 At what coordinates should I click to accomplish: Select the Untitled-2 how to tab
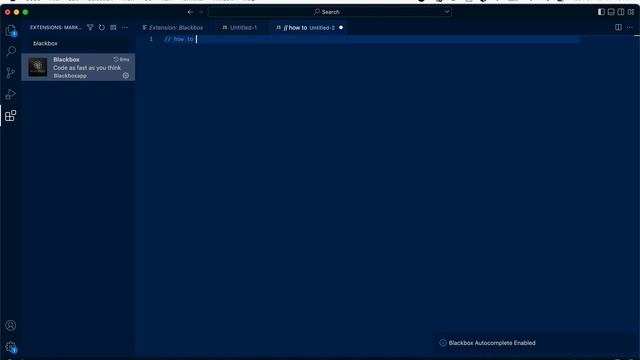(309, 28)
